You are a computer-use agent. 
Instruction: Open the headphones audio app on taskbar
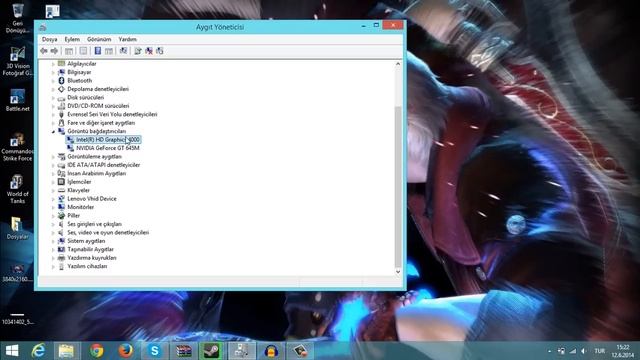point(271,351)
